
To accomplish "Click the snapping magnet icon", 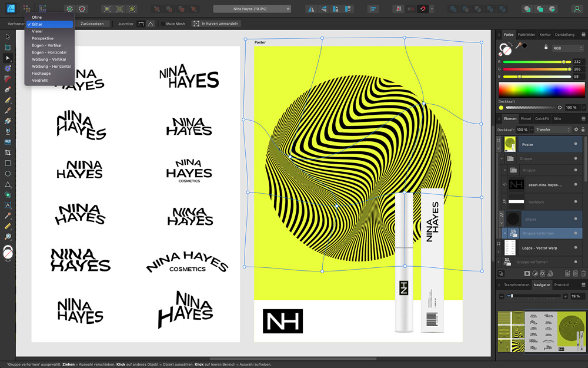I will [423, 9].
